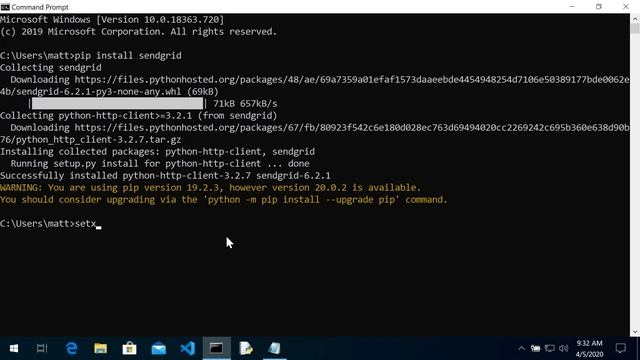Open Task View in the taskbar

(x=42, y=348)
